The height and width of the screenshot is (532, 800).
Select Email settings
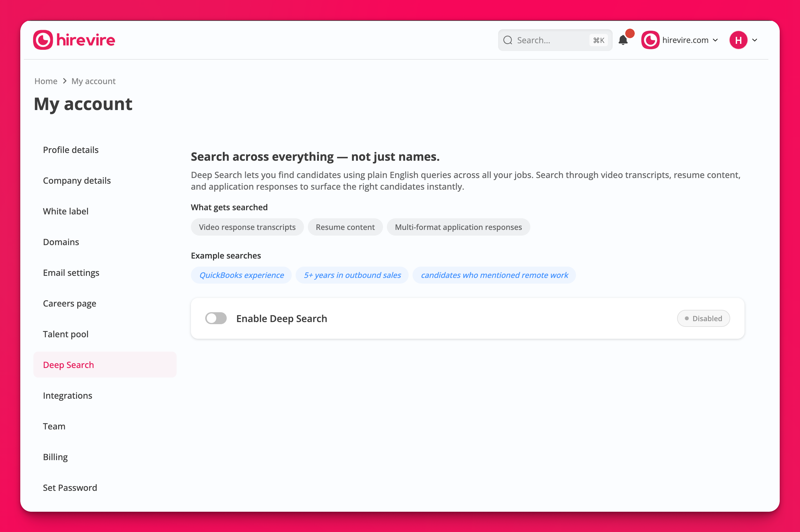(x=71, y=273)
